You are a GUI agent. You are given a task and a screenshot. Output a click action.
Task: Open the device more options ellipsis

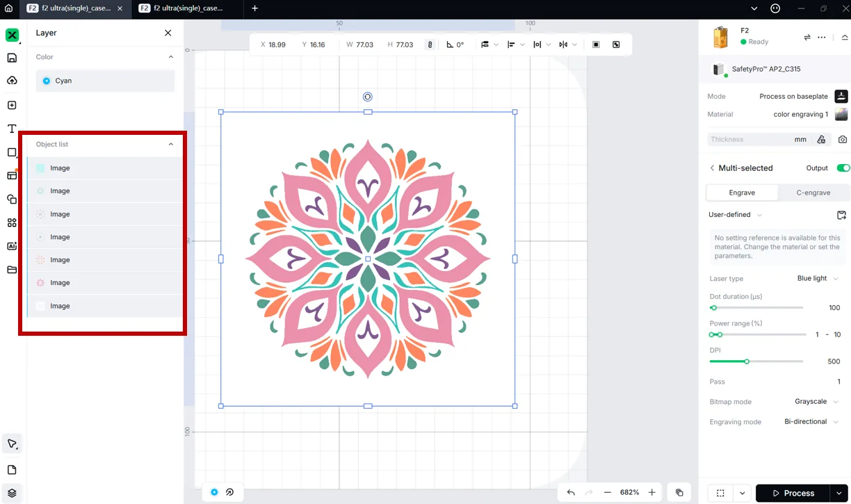pos(822,37)
